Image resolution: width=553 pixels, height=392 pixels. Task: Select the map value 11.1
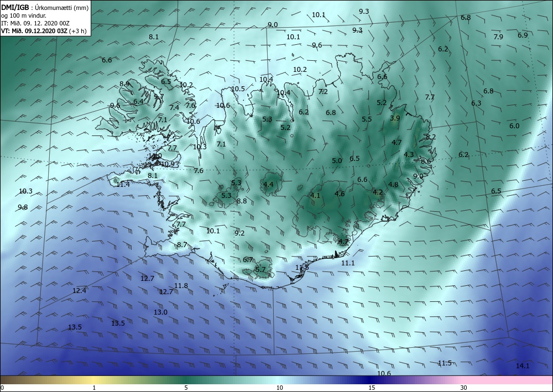[x=348, y=263]
